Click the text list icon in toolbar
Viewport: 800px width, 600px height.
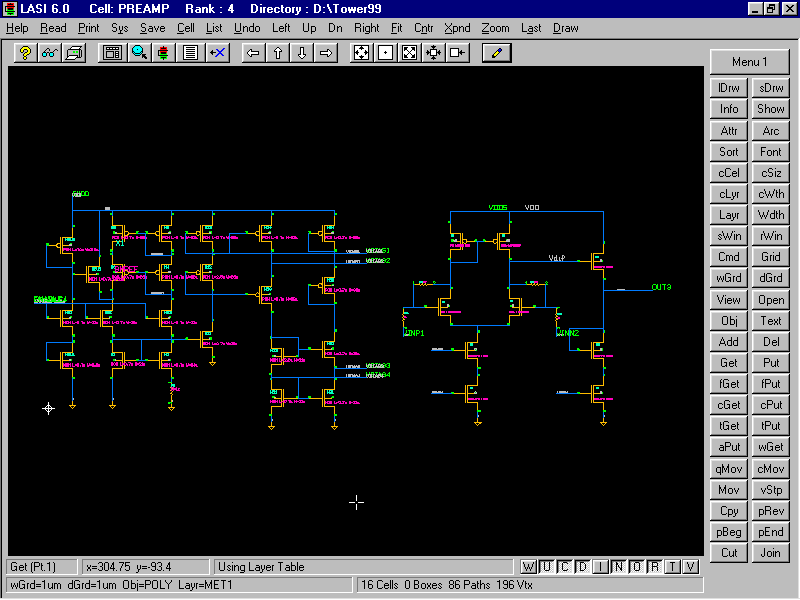click(190, 52)
